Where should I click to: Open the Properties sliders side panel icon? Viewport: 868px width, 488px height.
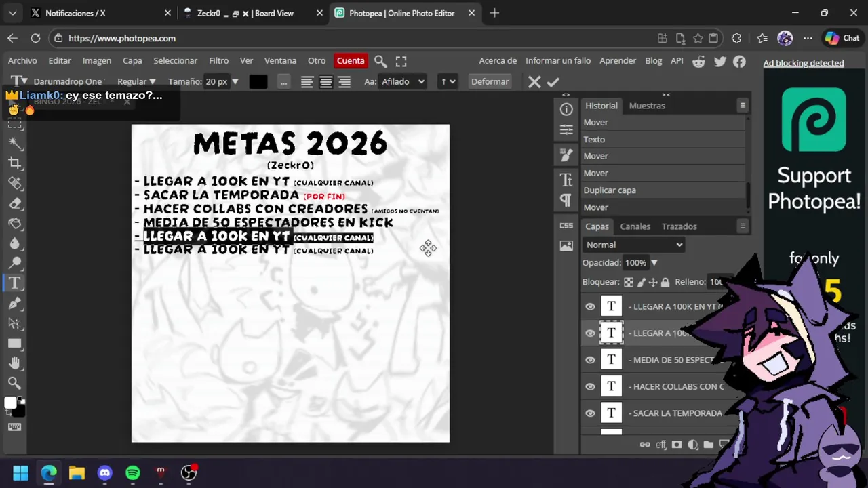click(566, 130)
